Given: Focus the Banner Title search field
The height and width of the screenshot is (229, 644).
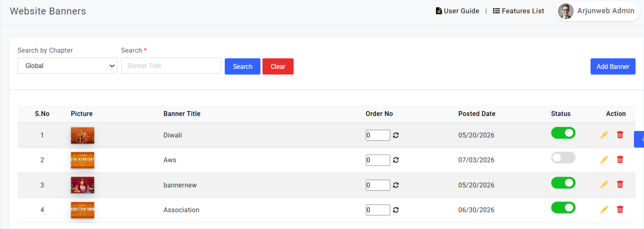Looking at the screenshot, I should pos(171,66).
